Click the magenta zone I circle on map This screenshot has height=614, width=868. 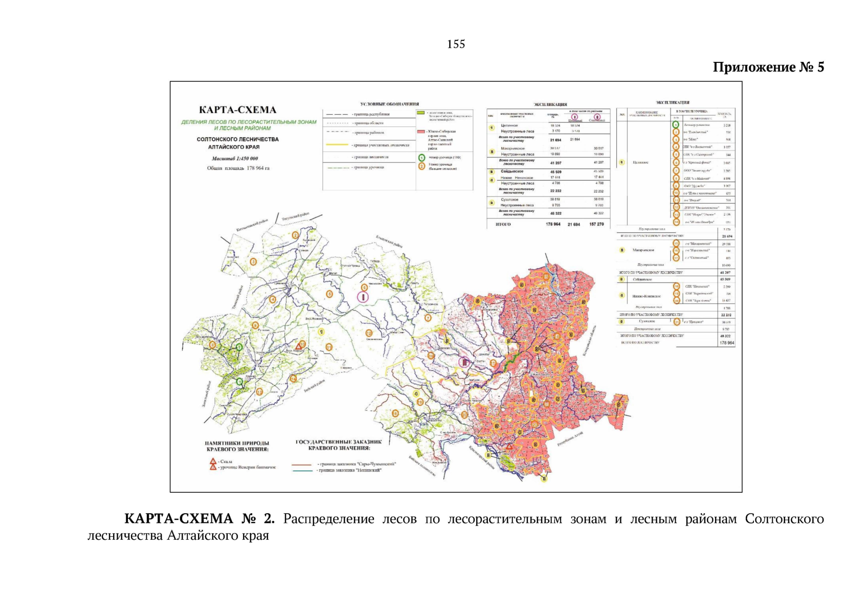(363, 297)
